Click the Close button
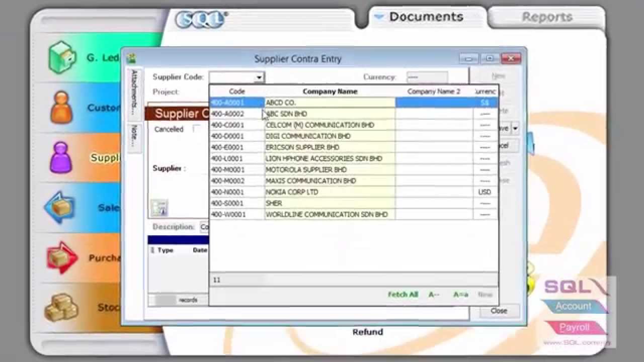Screen dimensions: 644x362 click(x=499, y=311)
